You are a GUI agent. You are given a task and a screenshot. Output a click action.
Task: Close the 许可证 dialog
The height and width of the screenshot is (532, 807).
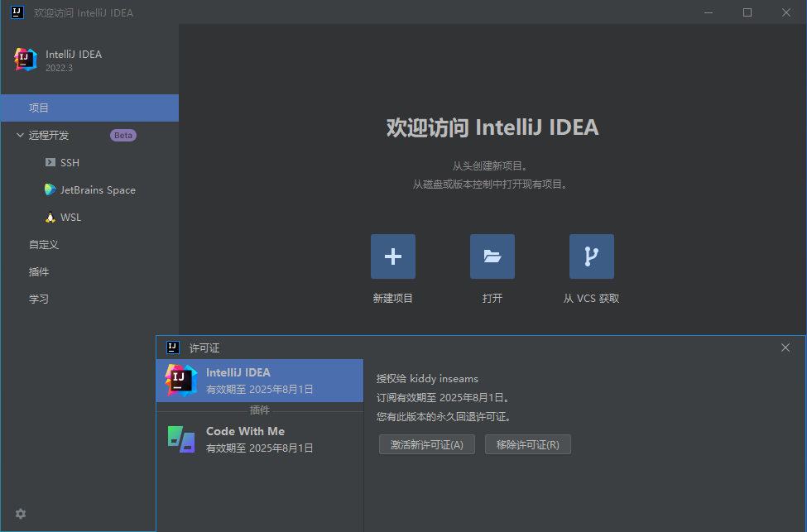pos(785,347)
